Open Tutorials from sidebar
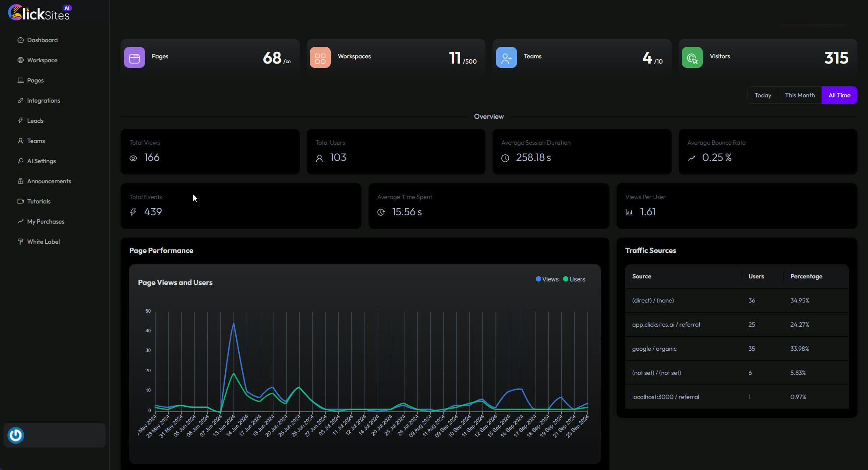The image size is (868, 470). (x=39, y=201)
